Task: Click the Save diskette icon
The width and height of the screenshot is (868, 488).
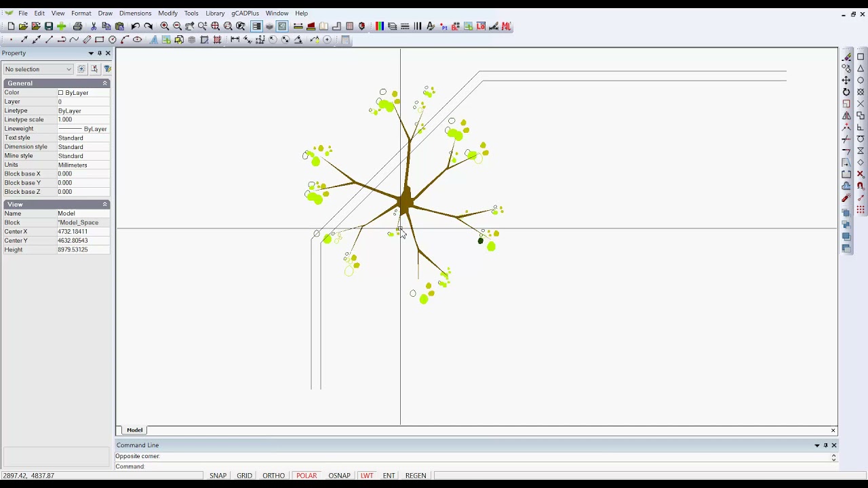Action: [x=49, y=26]
